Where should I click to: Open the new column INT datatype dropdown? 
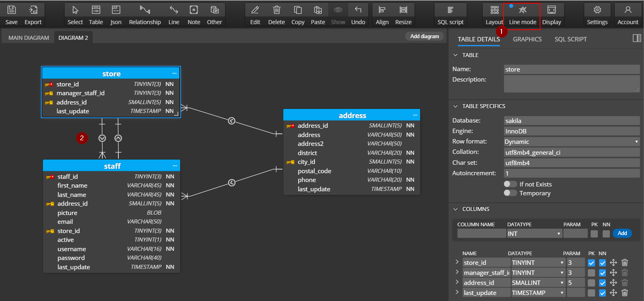(534, 233)
